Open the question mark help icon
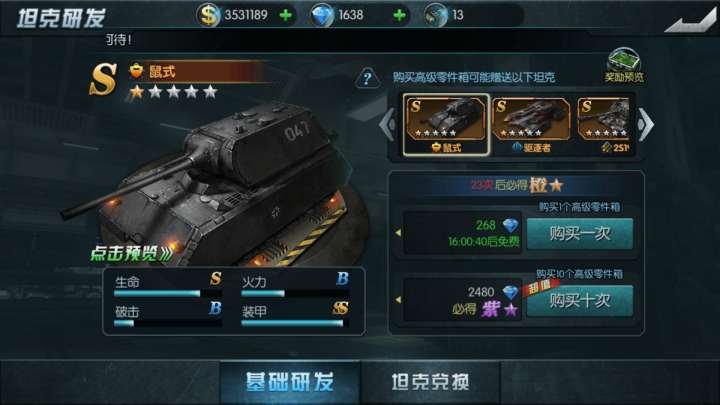The height and width of the screenshot is (405, 720). click(367, 78)
